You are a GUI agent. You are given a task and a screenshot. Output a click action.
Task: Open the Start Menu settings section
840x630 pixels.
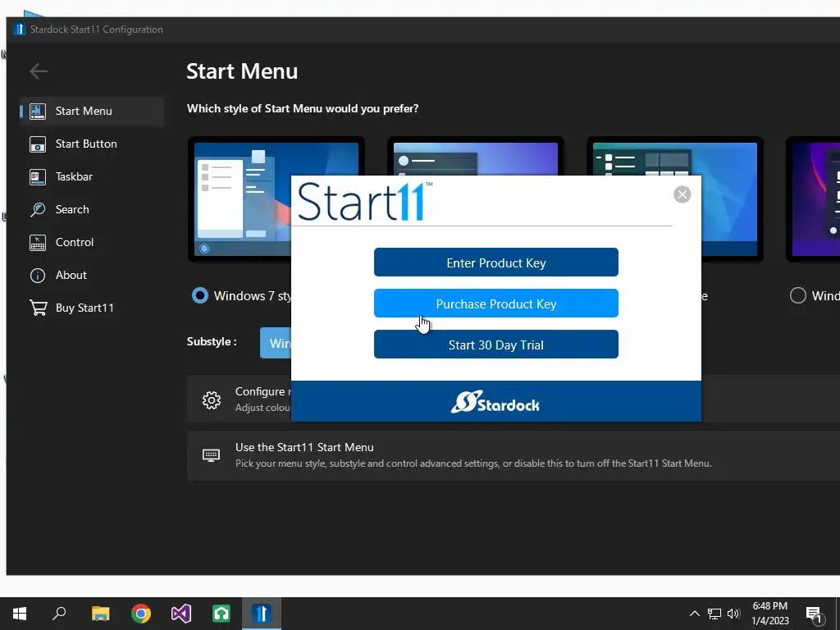click(x=92, y=112)
